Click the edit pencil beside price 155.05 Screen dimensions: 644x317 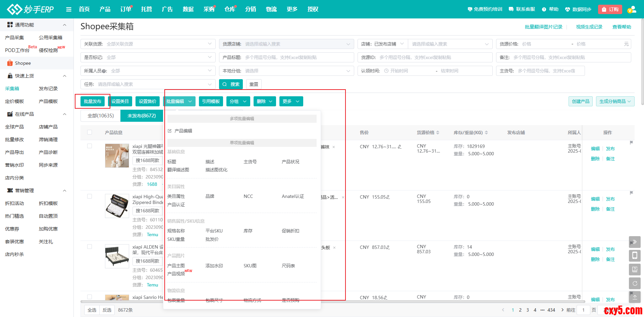pos(388,197)
